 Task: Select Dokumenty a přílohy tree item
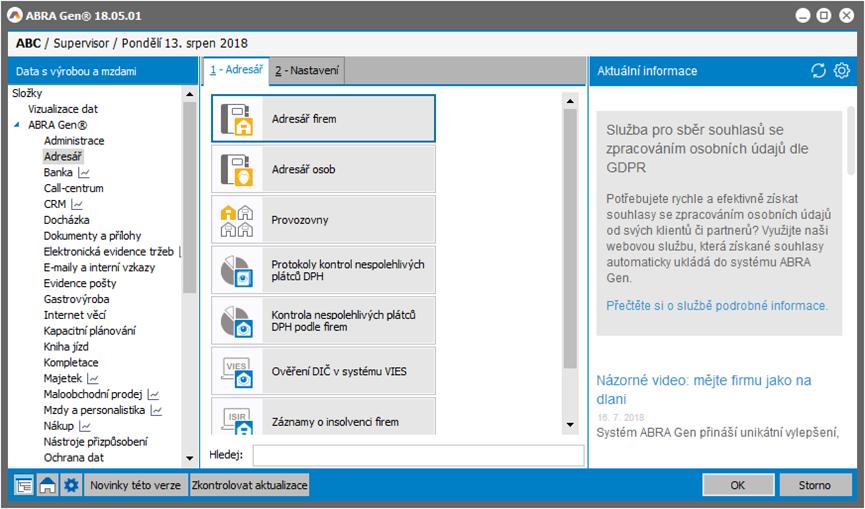(x=92, y=236)
